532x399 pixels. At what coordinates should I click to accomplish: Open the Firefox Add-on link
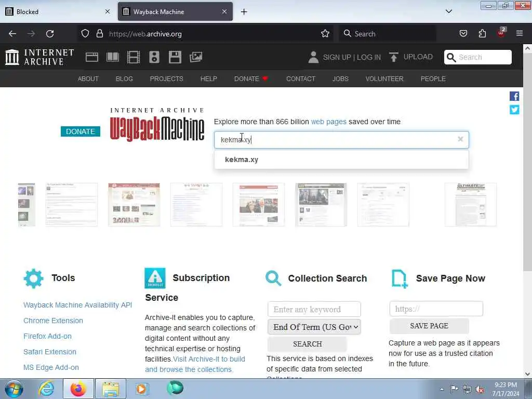tap(47, 336)
